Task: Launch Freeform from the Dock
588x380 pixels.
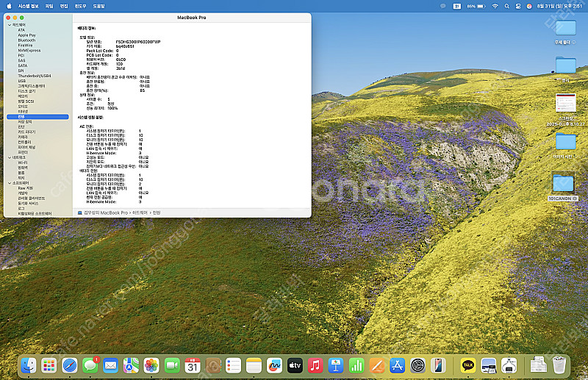Action: coord(274,365)
